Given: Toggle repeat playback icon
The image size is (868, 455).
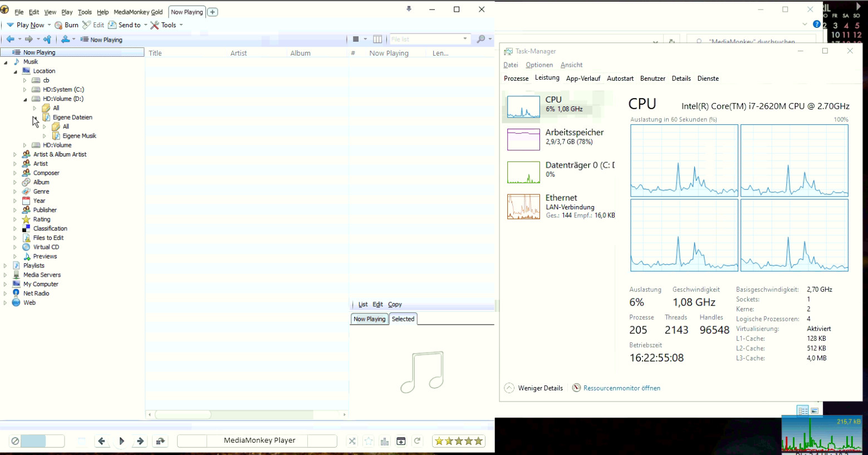Looking at the screenshot, I should (417, 441).
